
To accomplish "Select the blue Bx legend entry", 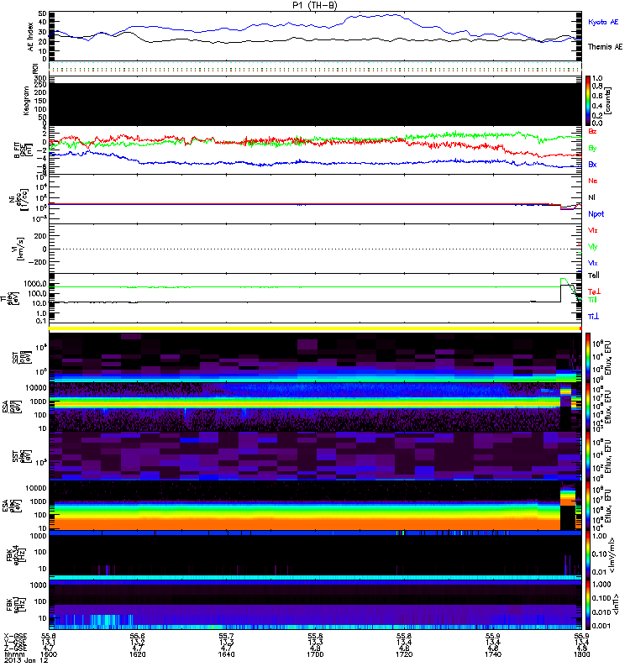I will pos(592,165).
